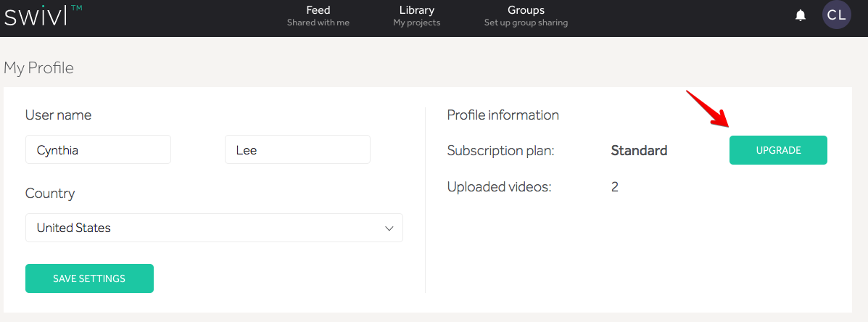The height and width of the screenshot is (322, 868).
Task: Click the last name field containing Lee
Action: [x=297, y=150]
